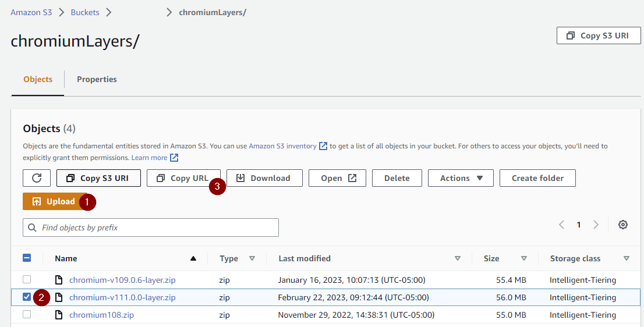
Task: Switch to the Properties tab
Action: click(97, 79)
